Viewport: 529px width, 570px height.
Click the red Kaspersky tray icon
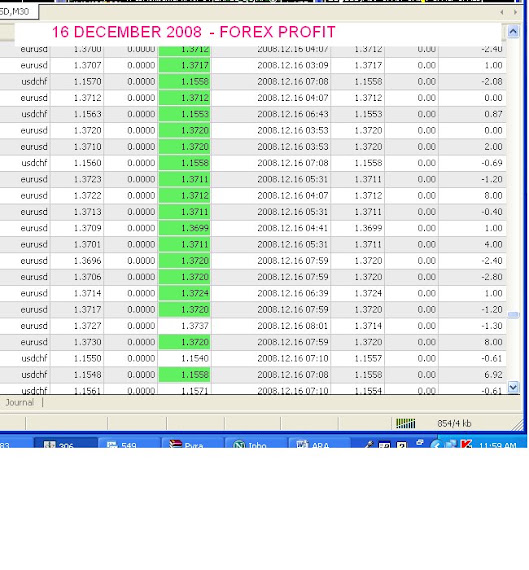coord(466,444)
